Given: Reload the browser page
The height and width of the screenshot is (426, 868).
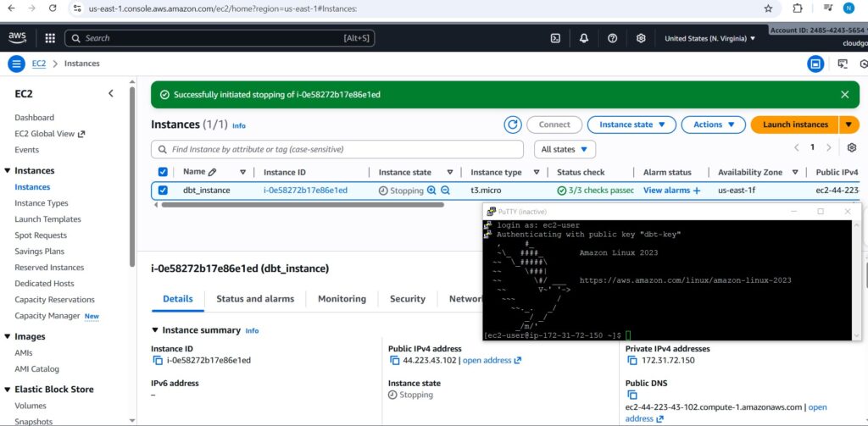Looking at the screenshot, I should tap(53, 8).
